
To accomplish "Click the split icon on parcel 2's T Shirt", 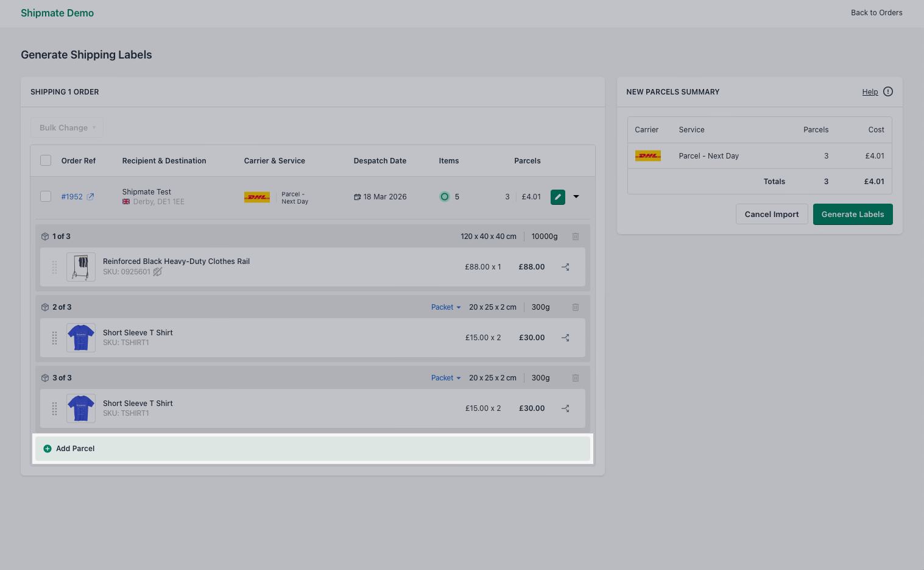I will [x=565, y=337].
